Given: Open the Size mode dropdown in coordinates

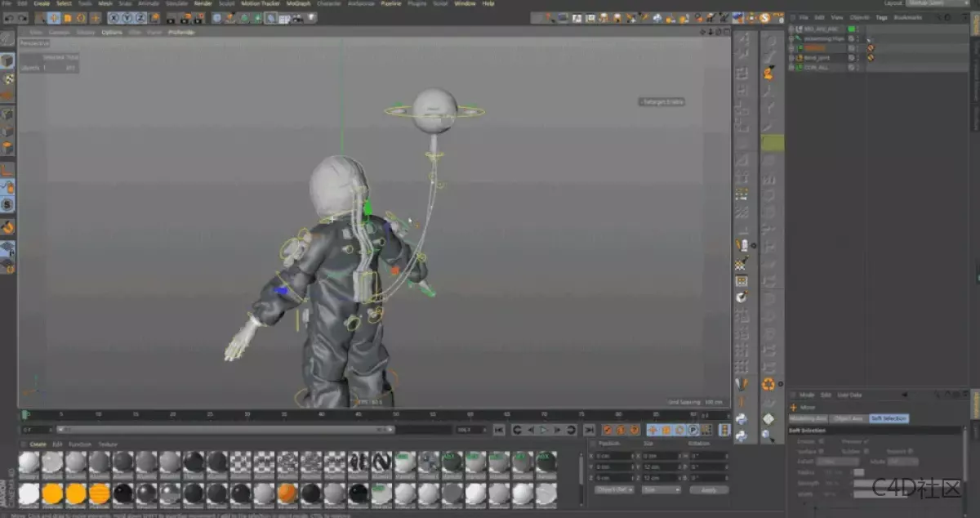Looking at the screenshot, I should coord(661,489).
